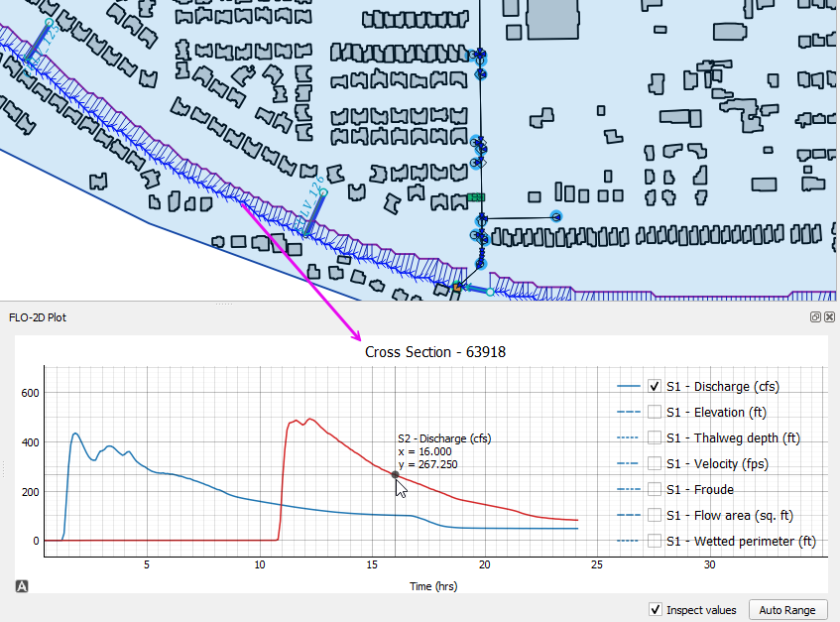Show the S1 - Thalweg depth series

coord(655,437)
